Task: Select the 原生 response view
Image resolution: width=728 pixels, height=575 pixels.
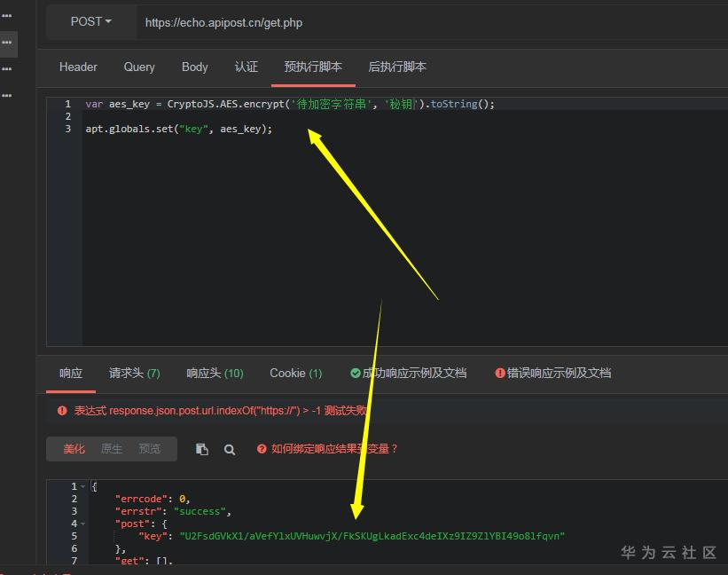Action: [112, 449]
